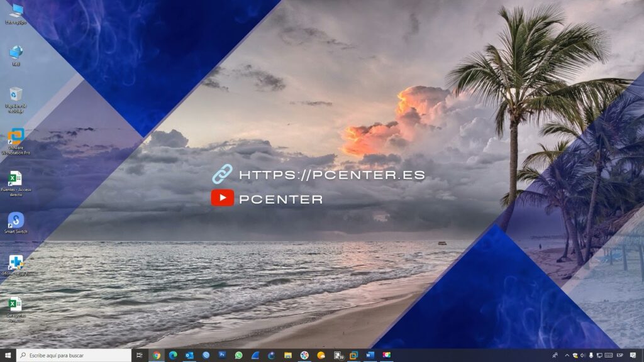This screenshot has height=362, width=644.
Task: Open WhatsApp from the taskbar
Action: [238, 355]
